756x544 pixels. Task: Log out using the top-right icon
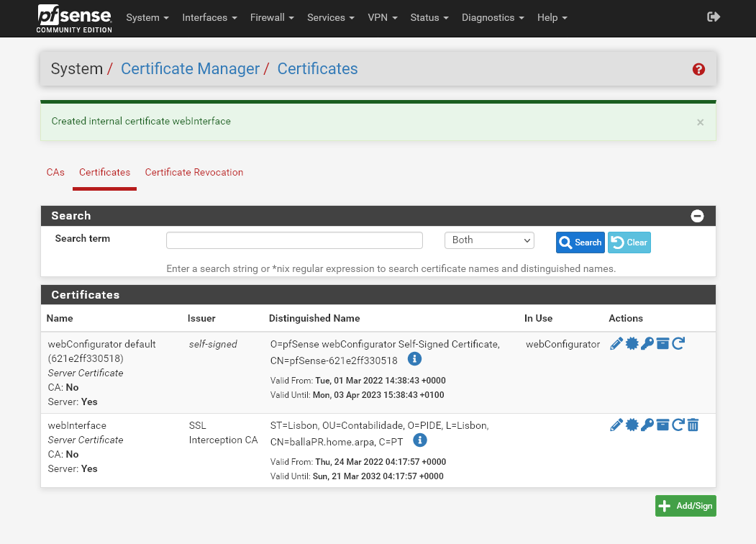pos(714,16)
